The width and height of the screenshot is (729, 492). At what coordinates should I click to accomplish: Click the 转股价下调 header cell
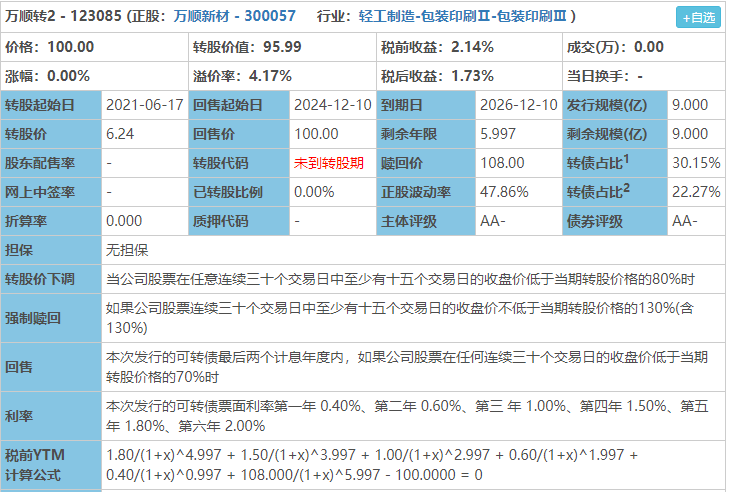(x=51, y=279)
